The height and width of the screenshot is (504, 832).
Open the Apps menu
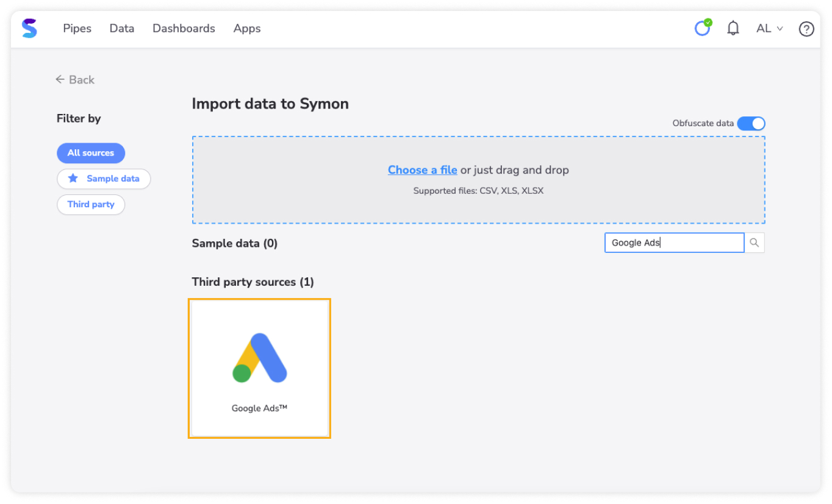coord(247,29)
